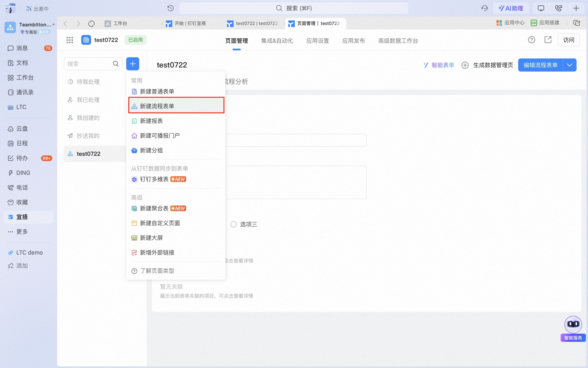Select the 应用发布 tab

(x=354, y=41)
